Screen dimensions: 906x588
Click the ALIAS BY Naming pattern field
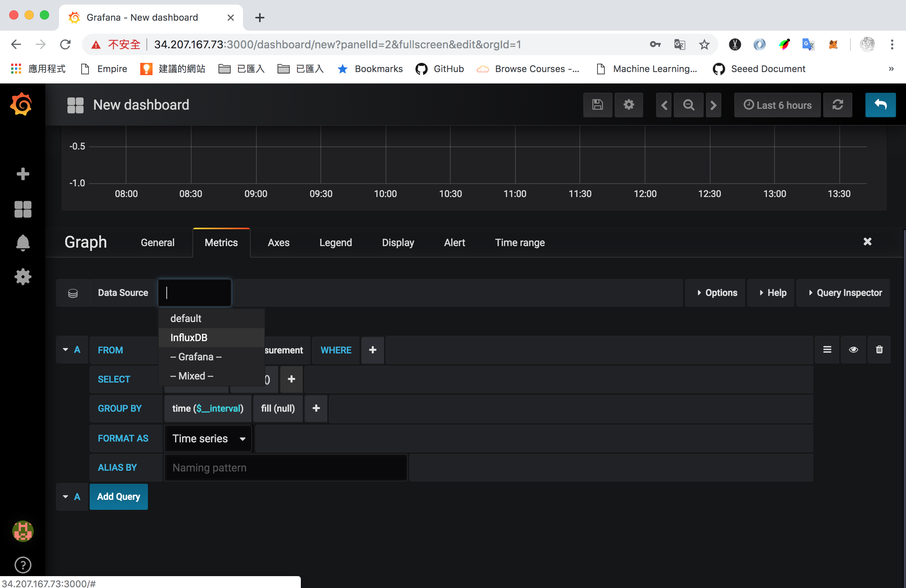pyautogui.click(x=286, y=468)
